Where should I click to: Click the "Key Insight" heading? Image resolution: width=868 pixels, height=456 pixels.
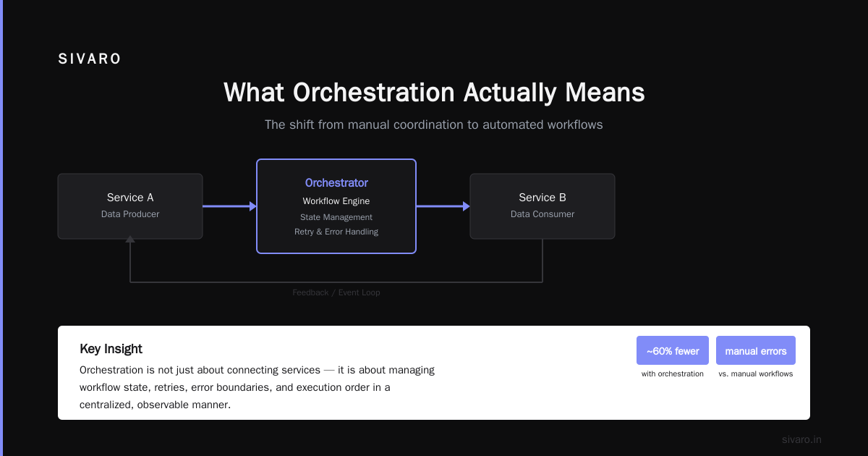111,349
